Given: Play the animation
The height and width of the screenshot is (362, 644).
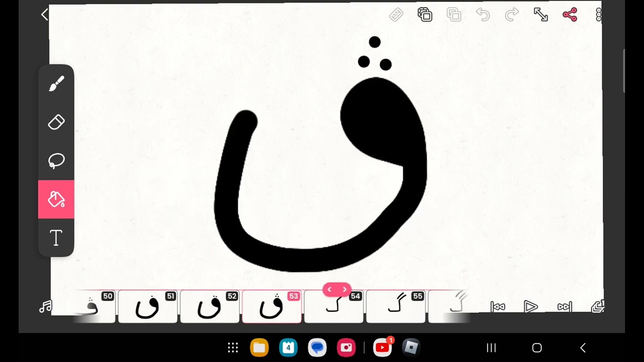Looking at the screenshot, I should click(531, 307).
